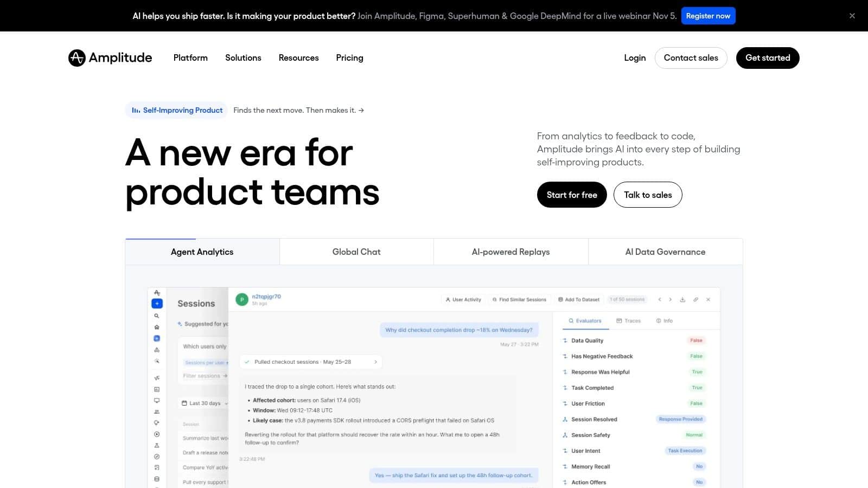
Task: Switch to the AI-powered Replays tab
Action: 510,252
